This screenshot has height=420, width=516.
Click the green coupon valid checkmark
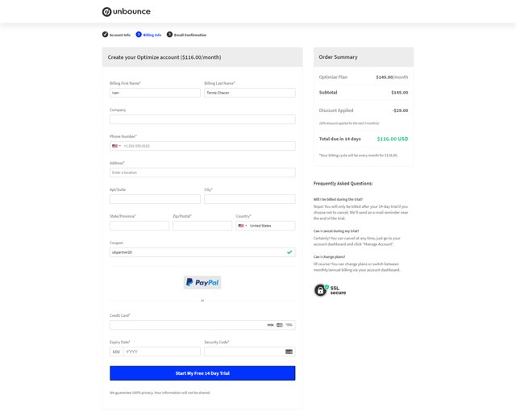coord(289,252)
